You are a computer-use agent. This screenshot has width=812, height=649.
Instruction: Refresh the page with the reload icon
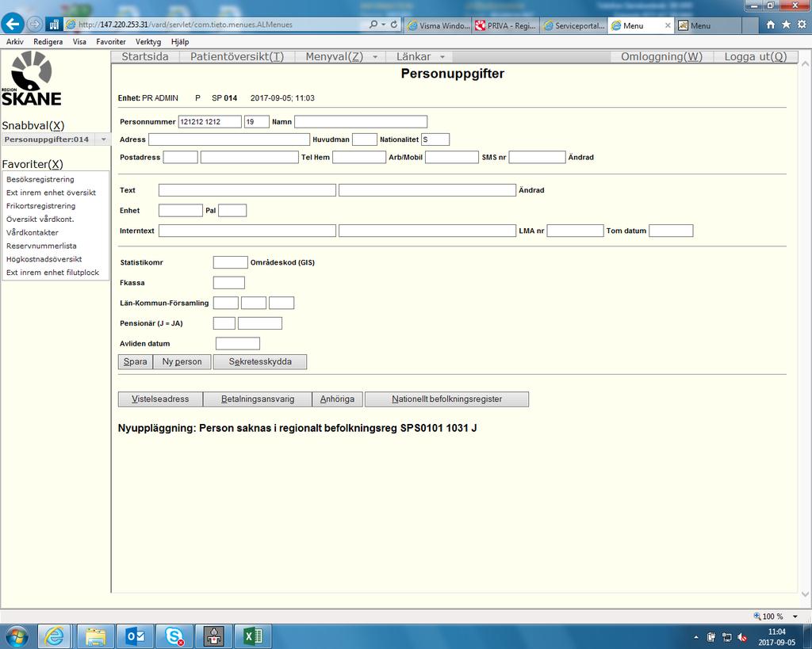[394, 25]
